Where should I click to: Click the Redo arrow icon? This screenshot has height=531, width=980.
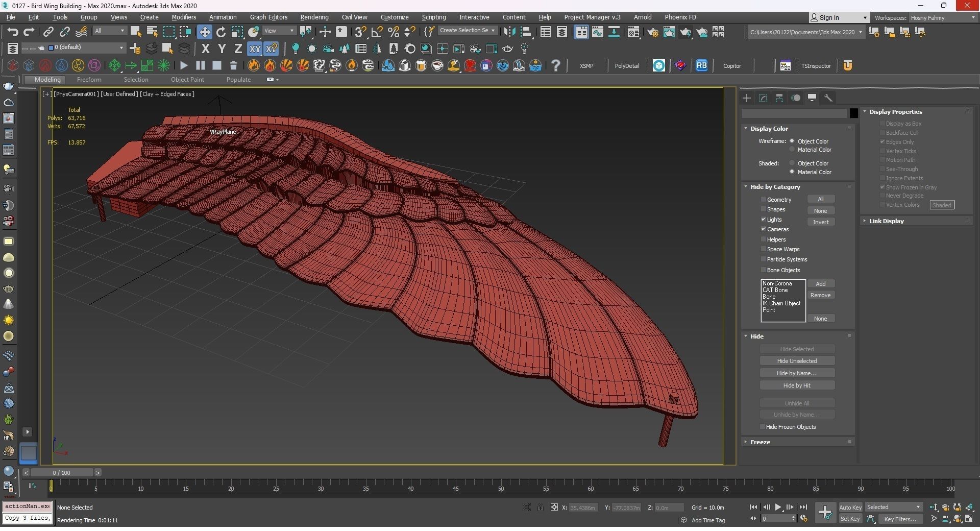[29, 32]
